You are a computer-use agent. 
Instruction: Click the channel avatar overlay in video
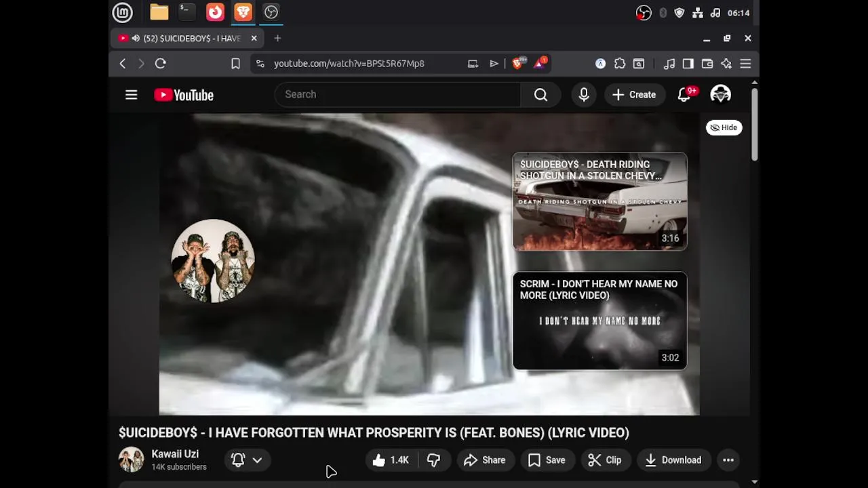pyautogui.click(x=213, y=260)
